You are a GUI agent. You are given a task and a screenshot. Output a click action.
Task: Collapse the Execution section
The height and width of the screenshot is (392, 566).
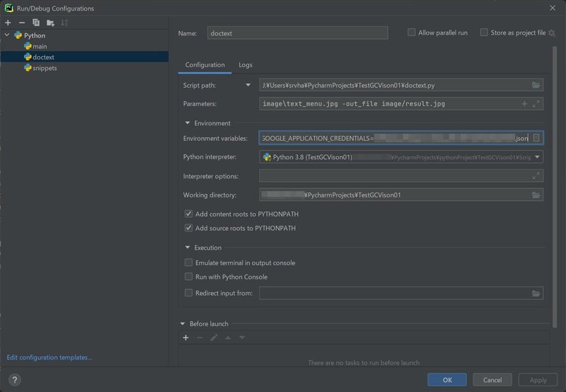point(187,248)
